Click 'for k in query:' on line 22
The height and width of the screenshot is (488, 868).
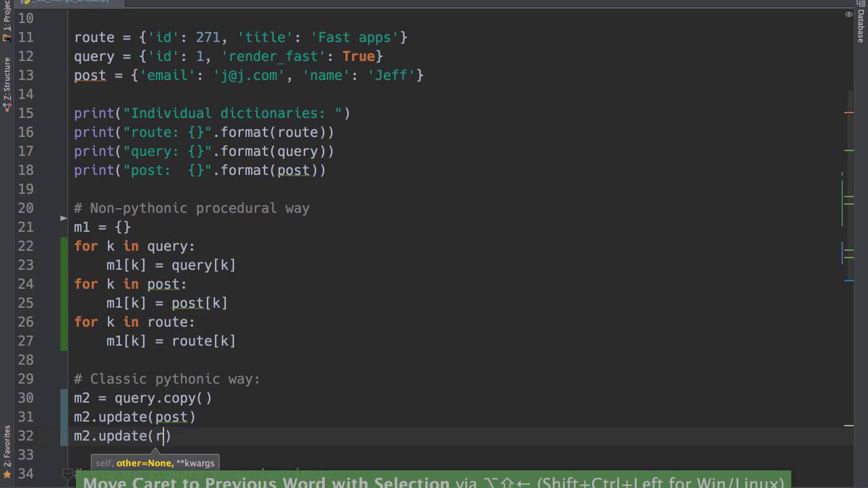coord(135,246)
